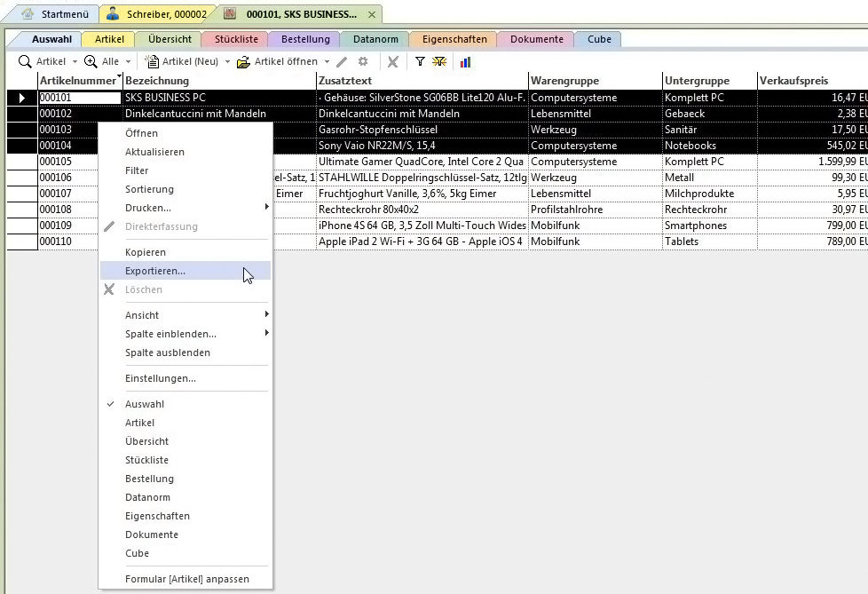868x594 pixels.
Task: Click the Zusatztext column header
Action: [x=422, y=81]
